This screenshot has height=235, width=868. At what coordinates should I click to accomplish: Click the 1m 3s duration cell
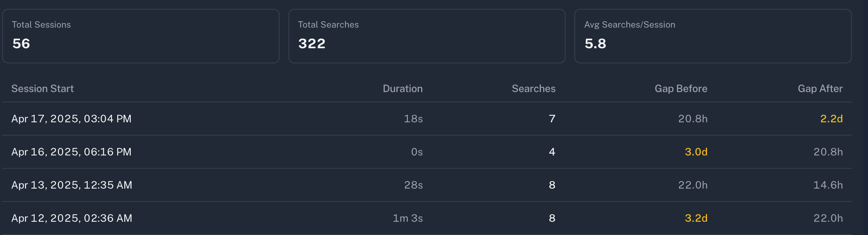click(407, 218)
